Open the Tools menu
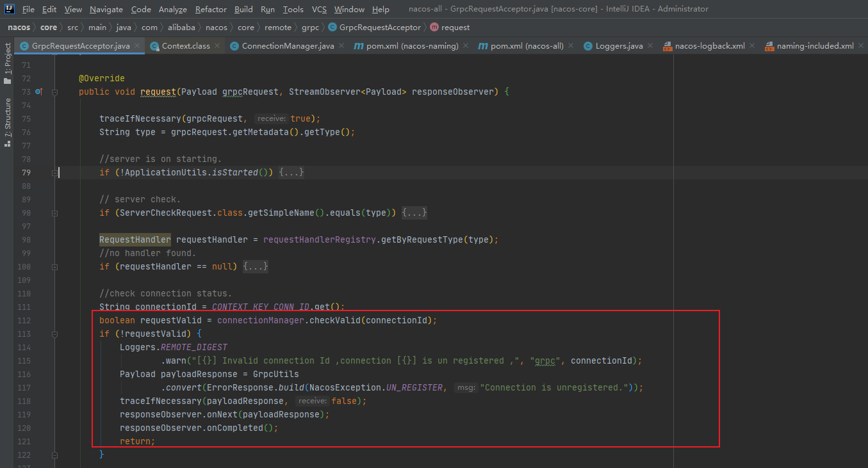The image size is (868, 468). (x=293, y=10)
